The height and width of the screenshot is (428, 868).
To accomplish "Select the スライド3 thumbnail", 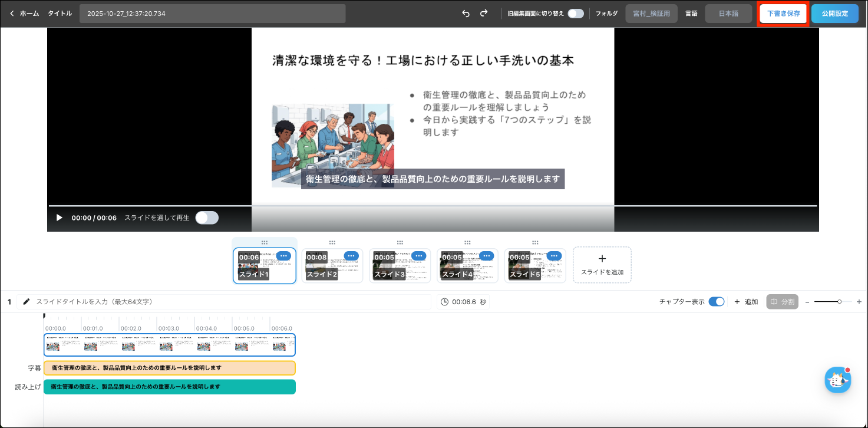I will 400,266.
